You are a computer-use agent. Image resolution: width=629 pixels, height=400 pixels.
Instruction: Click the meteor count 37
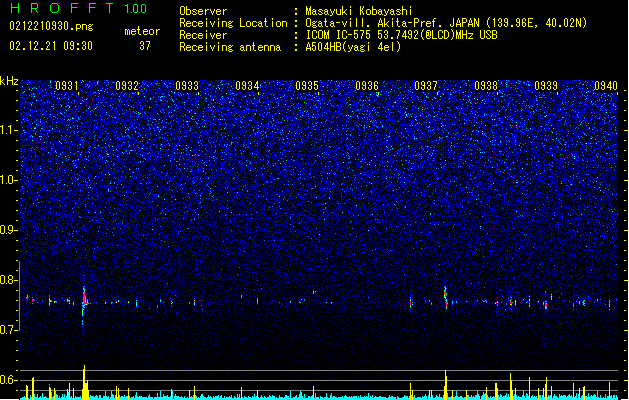145,46
